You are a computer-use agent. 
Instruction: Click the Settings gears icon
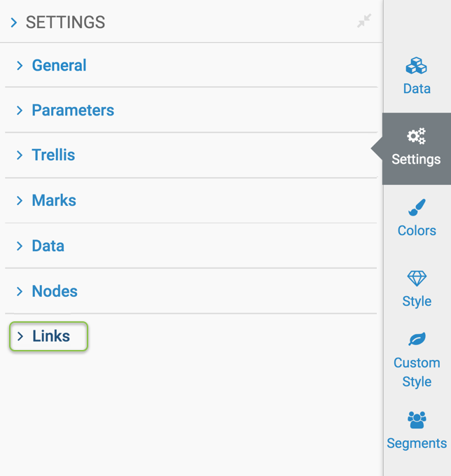click(x=417, y=136)
